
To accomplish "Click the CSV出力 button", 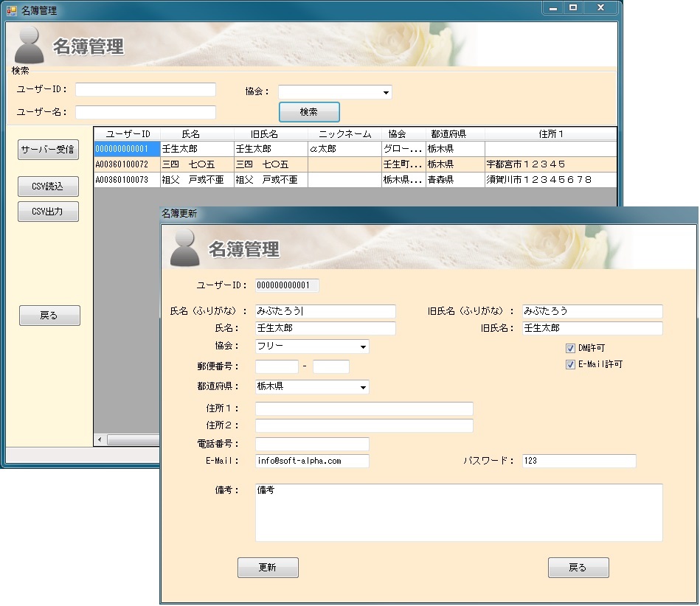I will (x=48, y=212).
